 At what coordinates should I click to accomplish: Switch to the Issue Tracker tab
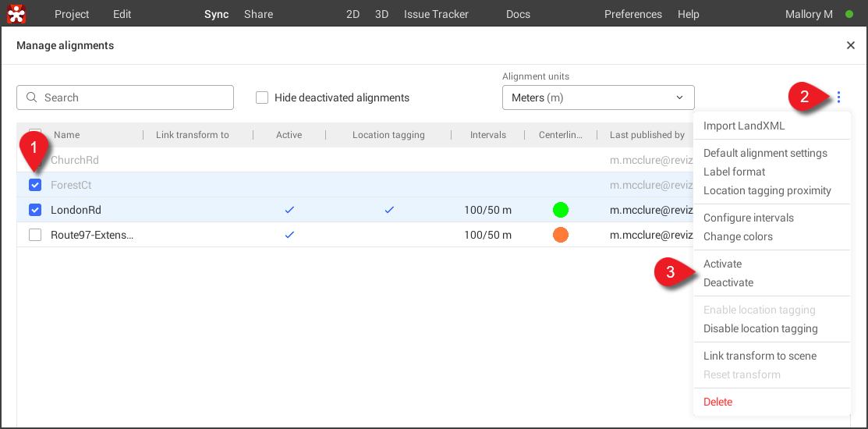(x=436, y=14)
